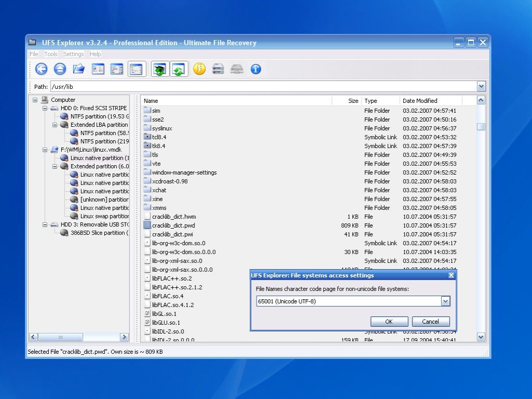Image resolution: width=532 pixels, height=399 pixels.
Task: Open the Settings menu
Action: [x=74, y=54]
